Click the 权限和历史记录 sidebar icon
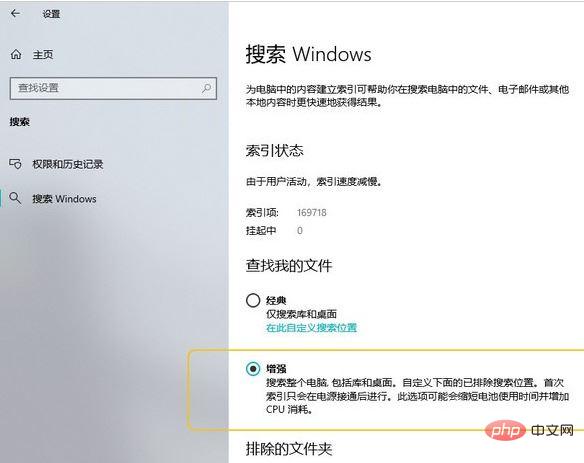 click(15, 164)
